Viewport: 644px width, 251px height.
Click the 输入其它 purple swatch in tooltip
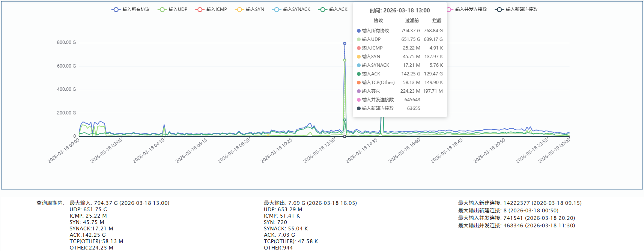pos(359,91)
